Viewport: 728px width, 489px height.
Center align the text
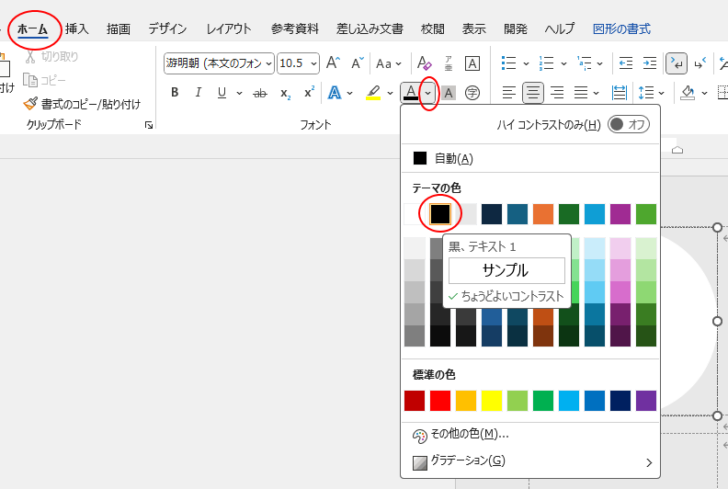coord(533,93)
